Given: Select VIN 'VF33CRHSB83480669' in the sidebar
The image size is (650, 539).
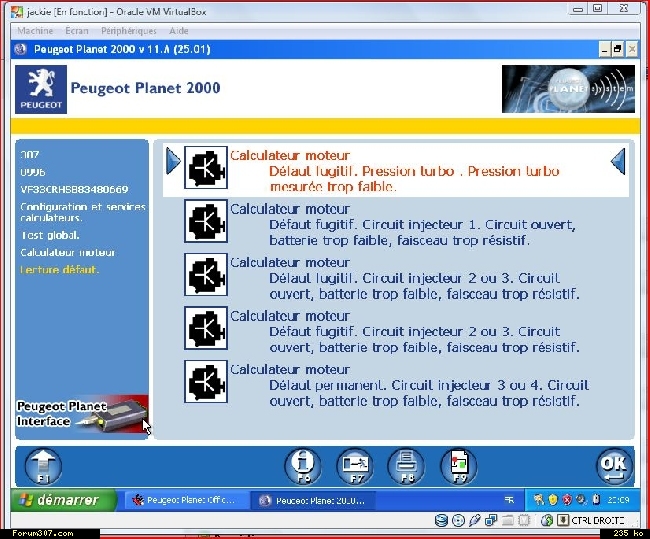Looking at the screenshot, I should point(74,189).
